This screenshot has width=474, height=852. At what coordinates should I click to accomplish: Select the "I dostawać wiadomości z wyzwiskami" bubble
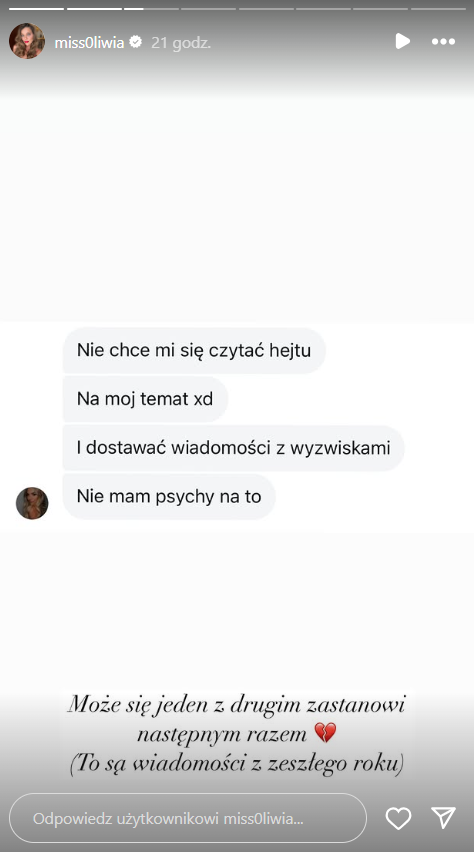tap(234, 448)
